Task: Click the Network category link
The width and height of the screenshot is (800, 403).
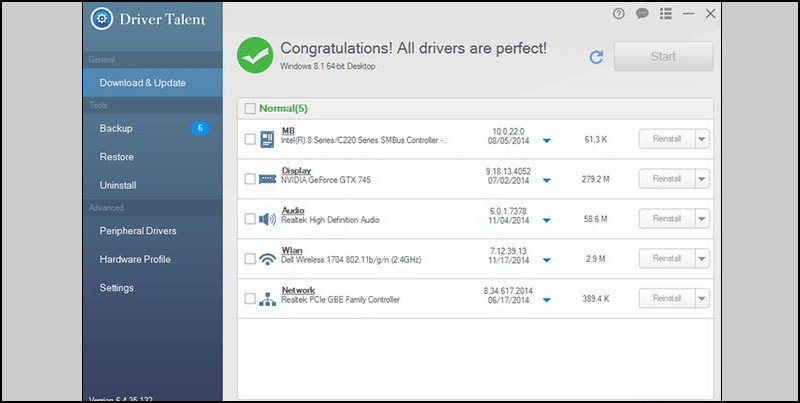Action: coord(298,290)
